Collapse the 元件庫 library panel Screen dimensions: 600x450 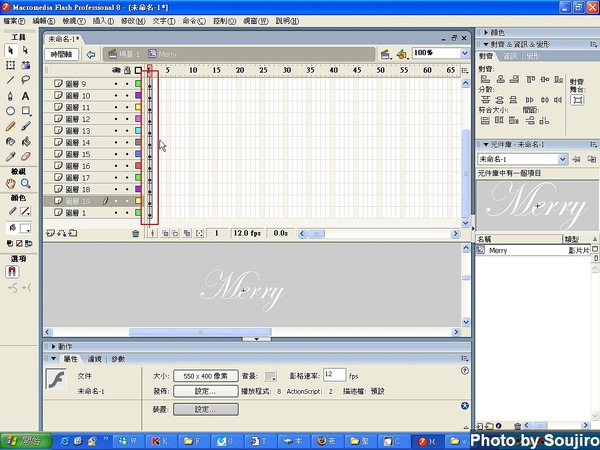click(x=486, y=145)
